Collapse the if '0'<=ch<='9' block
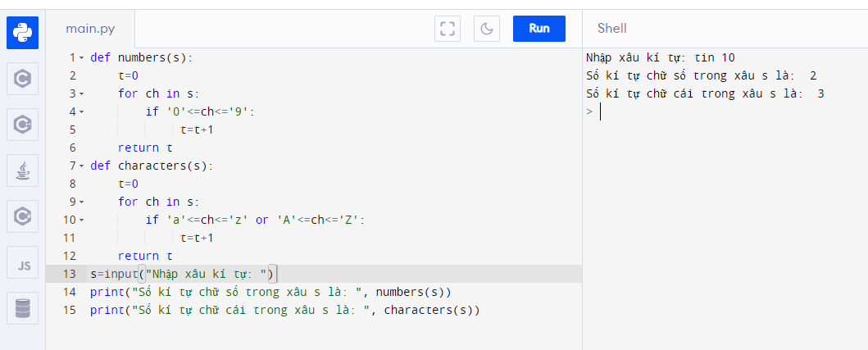This screenshot has width=868, height=350. [82, 112]
